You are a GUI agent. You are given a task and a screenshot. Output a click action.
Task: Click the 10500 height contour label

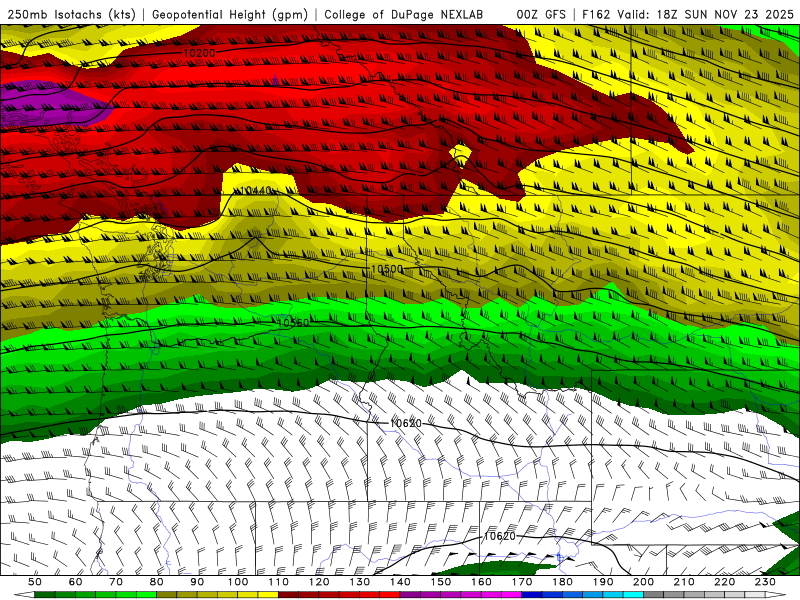tap(387, 268)
